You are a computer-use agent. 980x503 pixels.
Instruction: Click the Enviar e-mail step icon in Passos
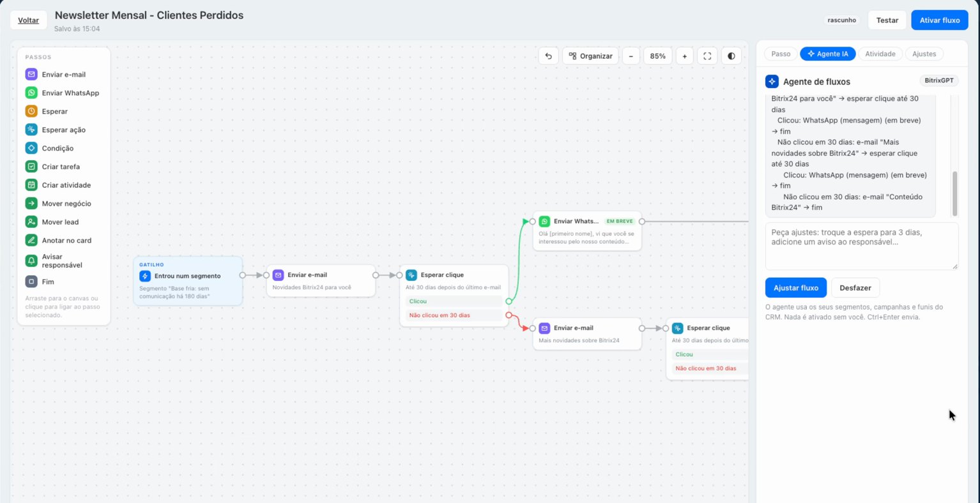pos(31,74)
